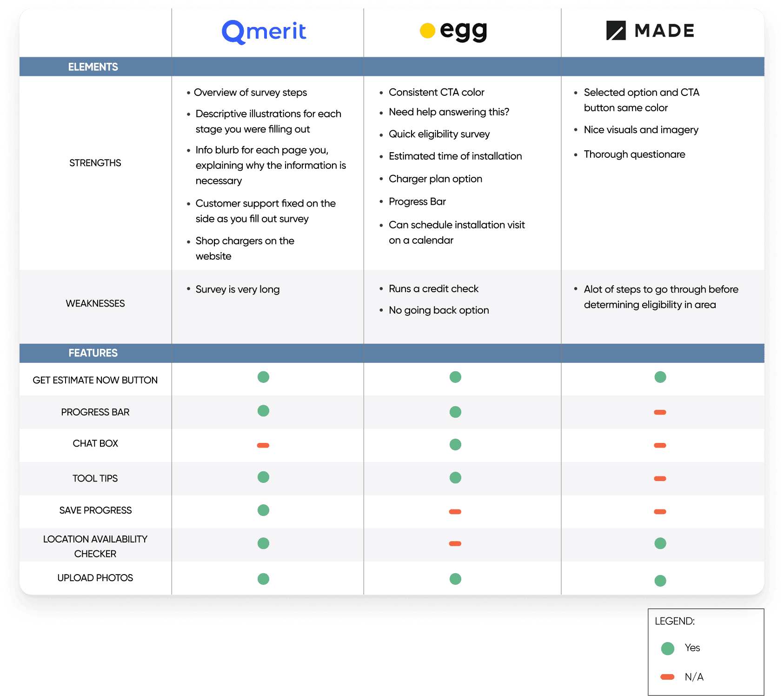
Task: Click Qmerit's green dot in Progress Bar row
Action: [x=263, y=411]
